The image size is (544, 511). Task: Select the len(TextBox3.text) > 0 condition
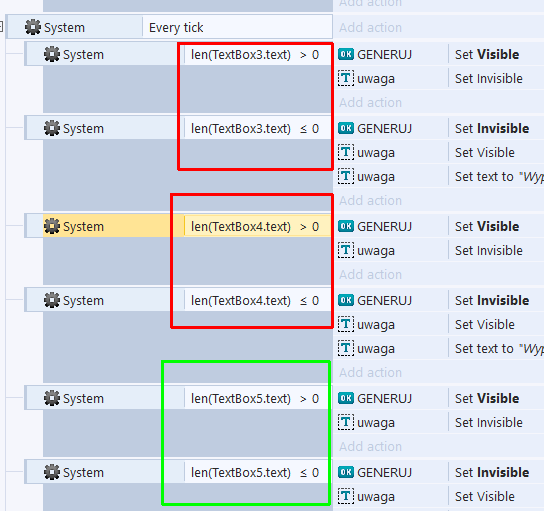[257, 54]
